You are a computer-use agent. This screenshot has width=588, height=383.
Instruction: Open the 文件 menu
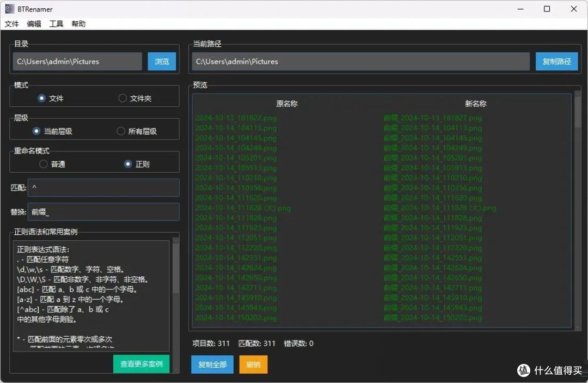pos(11,24)
